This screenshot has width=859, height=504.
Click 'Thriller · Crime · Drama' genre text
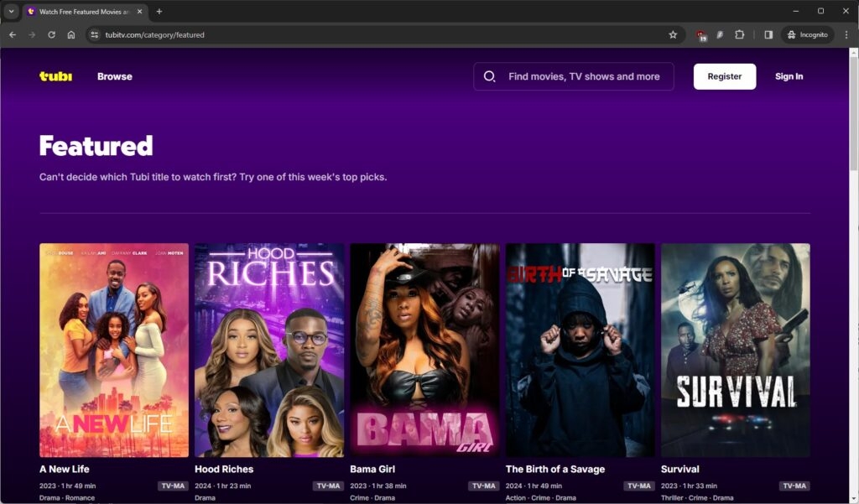point(697,498)
